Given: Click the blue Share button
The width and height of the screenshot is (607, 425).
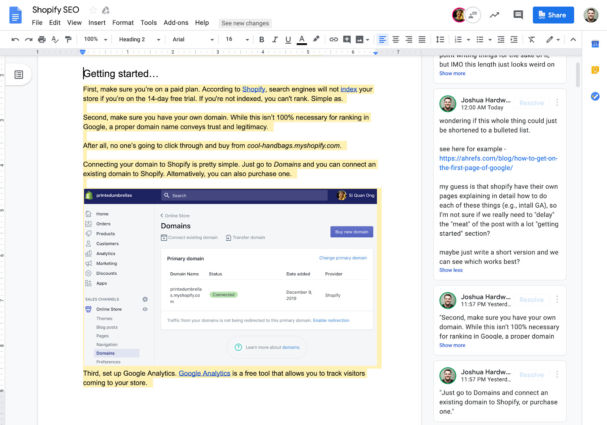Looking at the screenshot, I should pyautogui.click(x=553, y=15).
